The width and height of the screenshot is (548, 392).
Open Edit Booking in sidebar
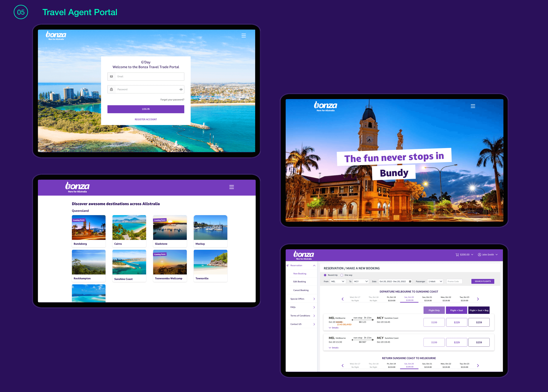tap(299, 282)
